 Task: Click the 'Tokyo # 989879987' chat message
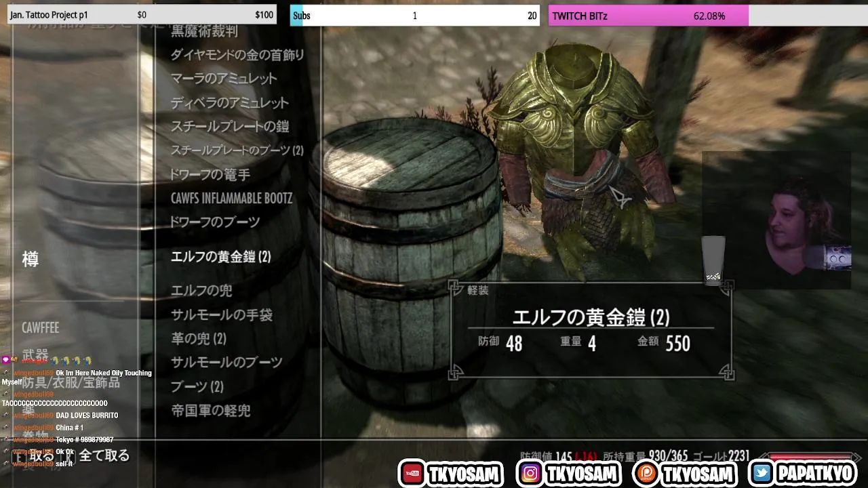(84, 440)
